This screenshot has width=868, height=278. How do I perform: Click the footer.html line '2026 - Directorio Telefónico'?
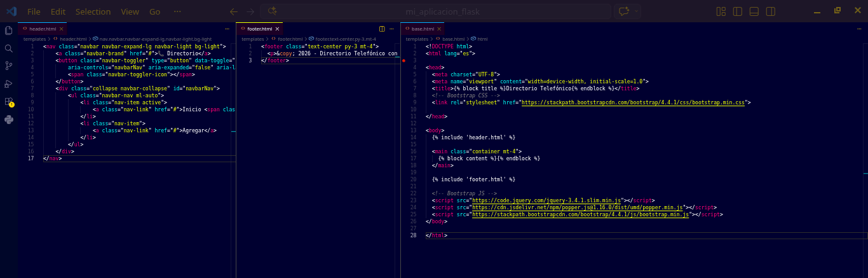pos(333,53)
